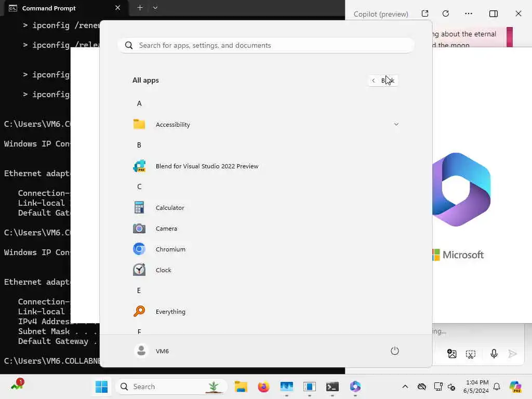Viewport: 532px width, 399px height.
Task: Refresh the Copilot pane
Action: [446, 14]
